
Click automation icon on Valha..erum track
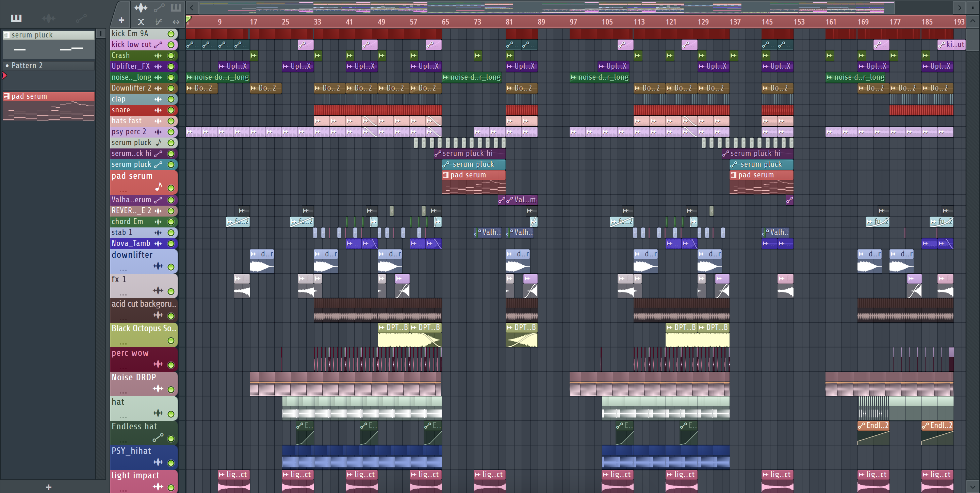[158, 200]
